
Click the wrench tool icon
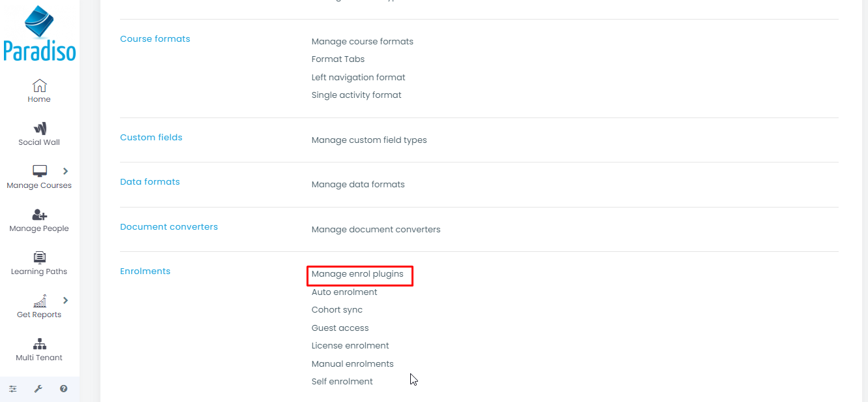click(x=38, y=389)
